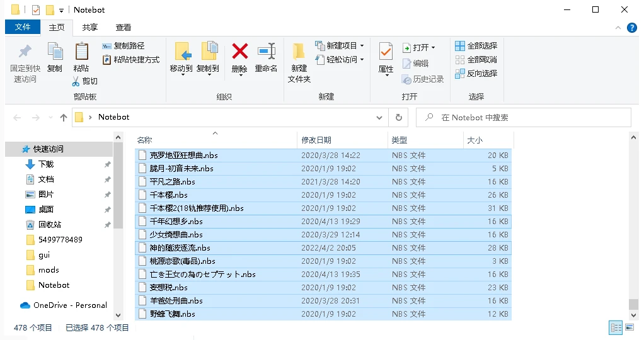The height and width of the screenshot is (340, 644).
Task: Toggle the quick access toolbar properties checkmark
Action: pyautogui.click(x=36, y=10)
